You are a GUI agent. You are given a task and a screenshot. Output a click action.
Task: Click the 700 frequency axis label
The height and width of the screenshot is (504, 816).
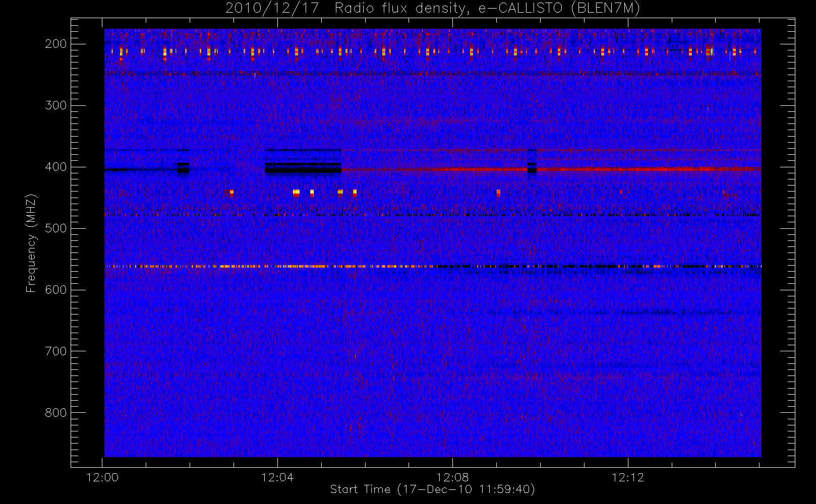[x=56, y=351]
